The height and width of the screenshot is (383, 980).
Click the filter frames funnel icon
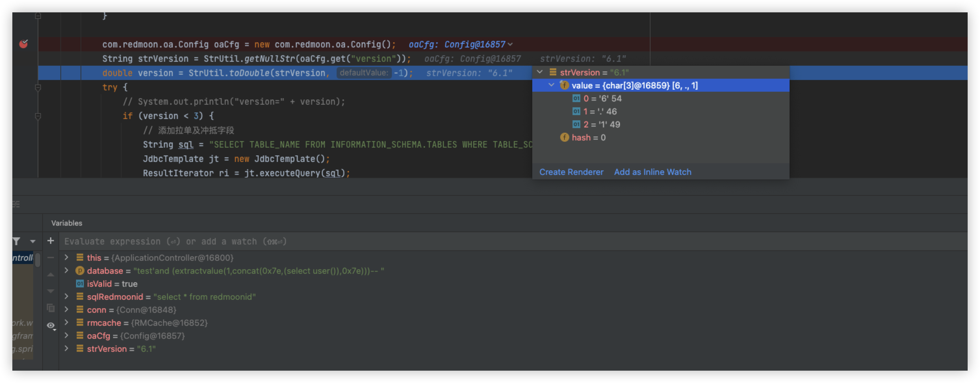[16, 241]
